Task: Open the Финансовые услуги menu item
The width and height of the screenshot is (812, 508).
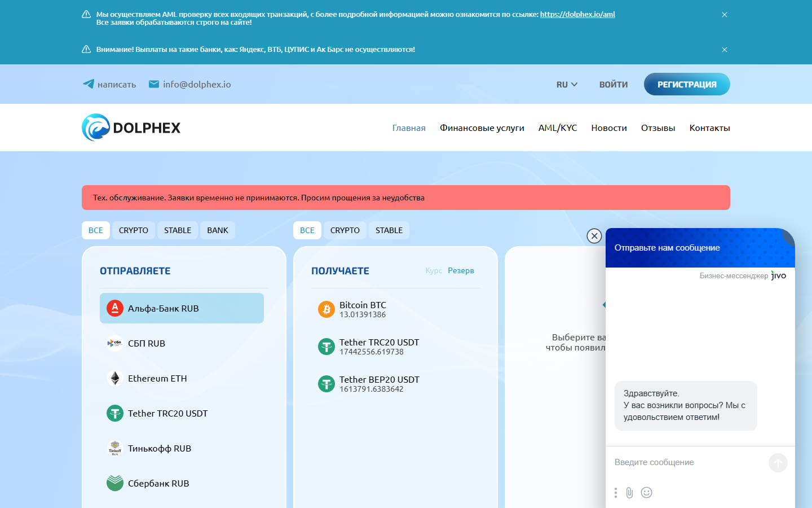Action: tap(482, 128)
